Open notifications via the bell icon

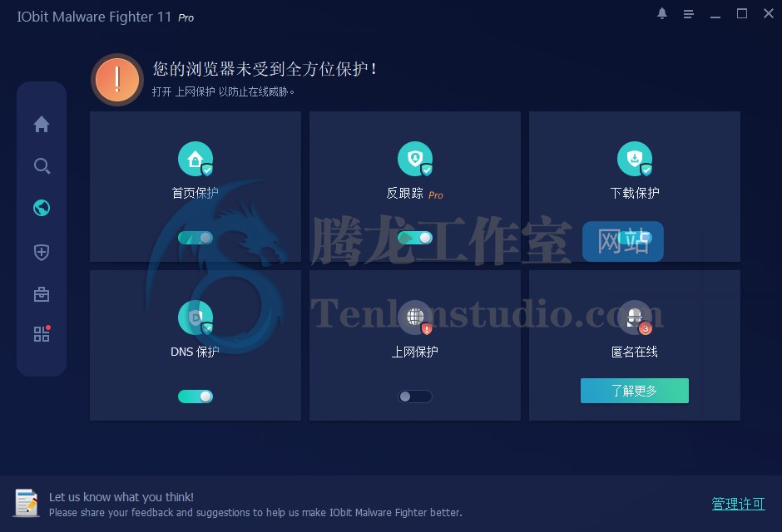click(x=662, y=14)
